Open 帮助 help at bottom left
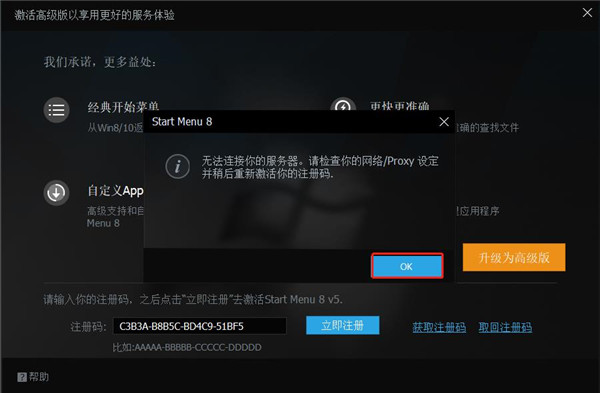 33,377
